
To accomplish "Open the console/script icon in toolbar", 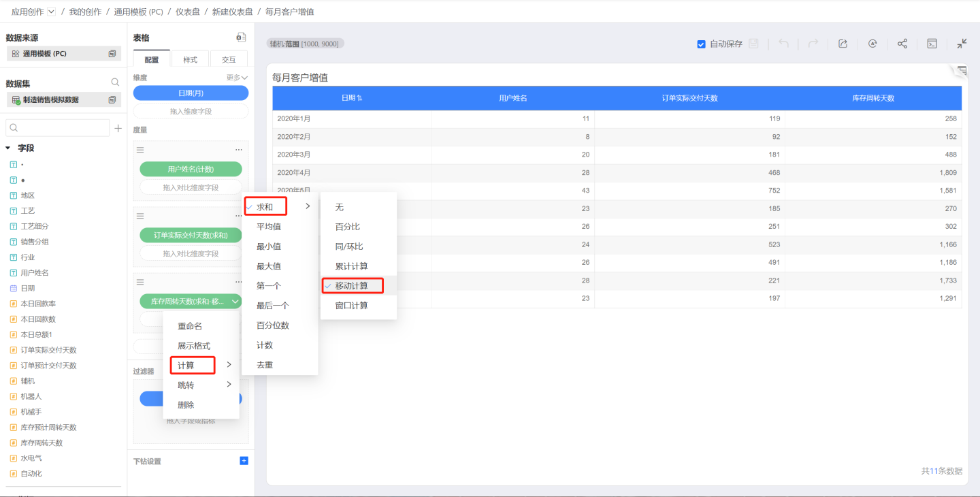I will coord(932,44).
